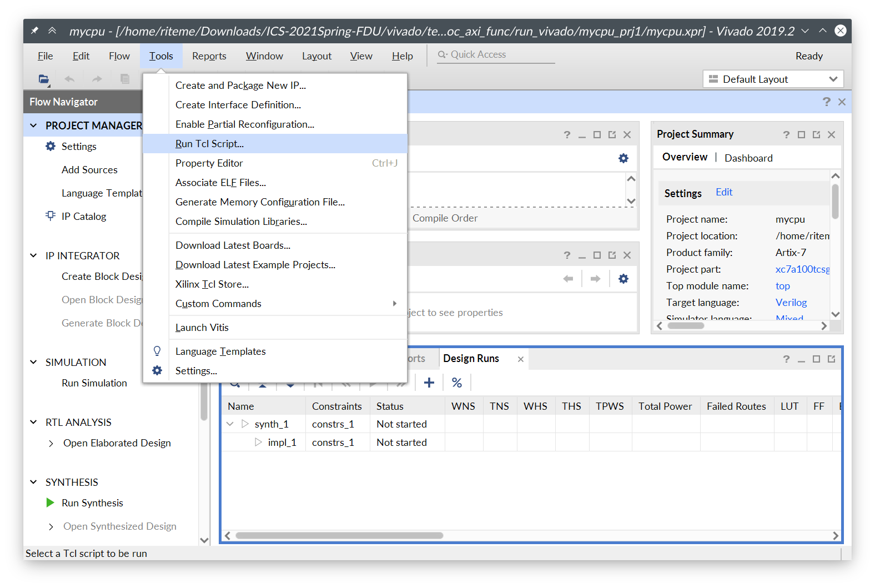Click the Compile Order tab label
Screen dimensions: 875x588
point(445,218)
